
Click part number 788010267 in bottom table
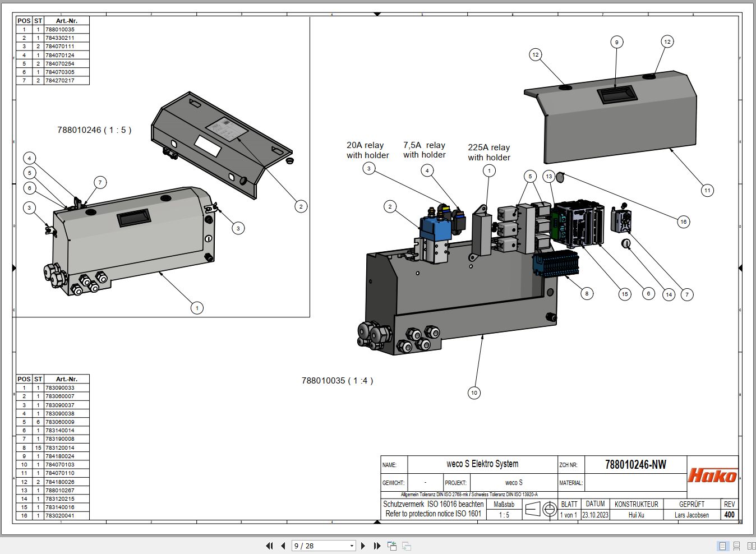59,491
